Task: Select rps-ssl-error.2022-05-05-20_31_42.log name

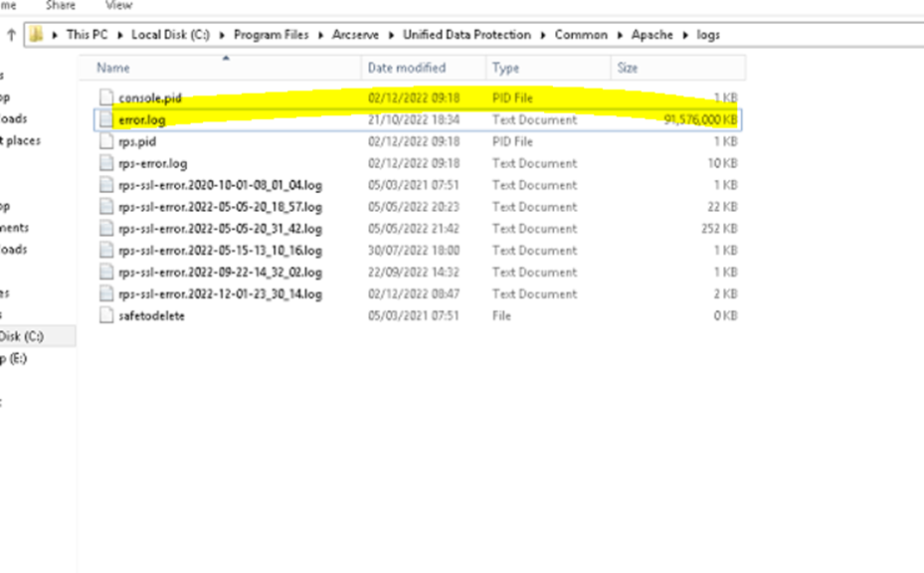Action: (221, 229)
